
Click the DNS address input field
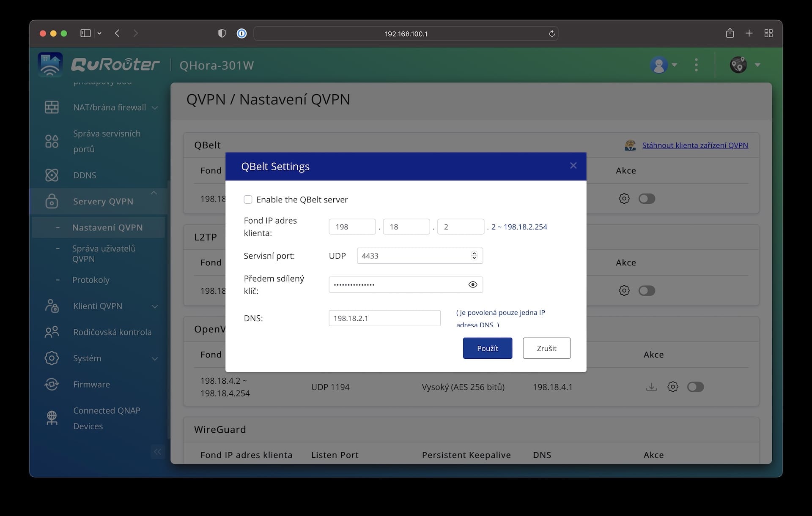pos(384,318)
